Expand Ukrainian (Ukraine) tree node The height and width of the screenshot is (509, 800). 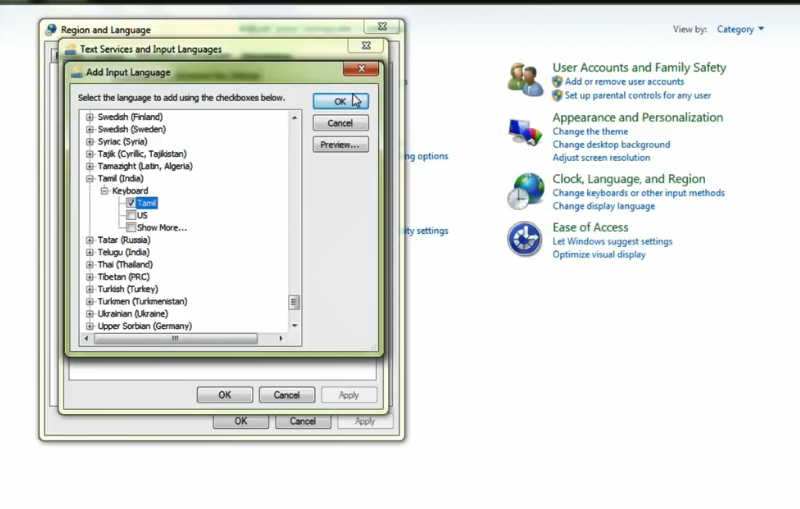90,314
